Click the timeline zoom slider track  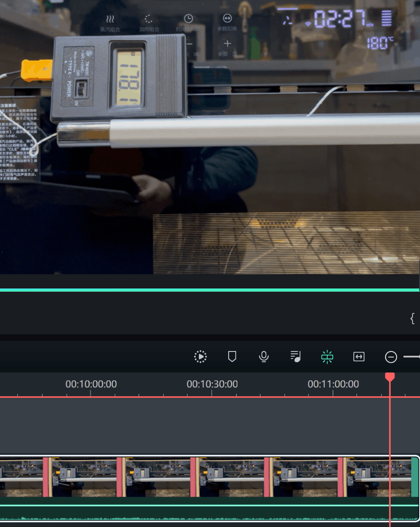[x=413, y=357]
